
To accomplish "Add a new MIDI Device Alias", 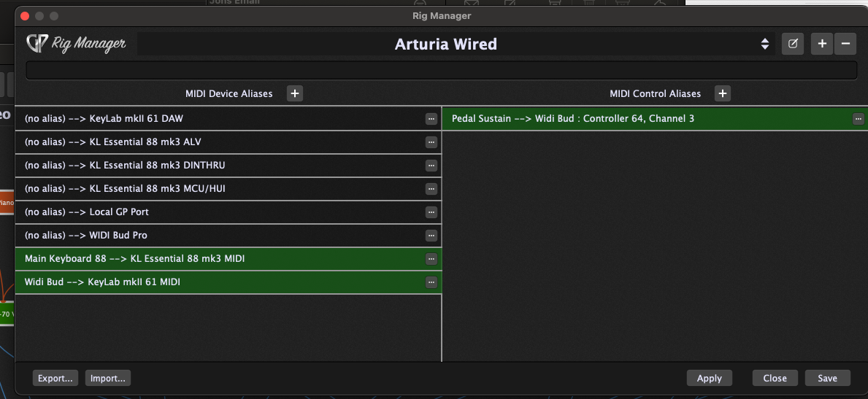I will click(295, 93).
